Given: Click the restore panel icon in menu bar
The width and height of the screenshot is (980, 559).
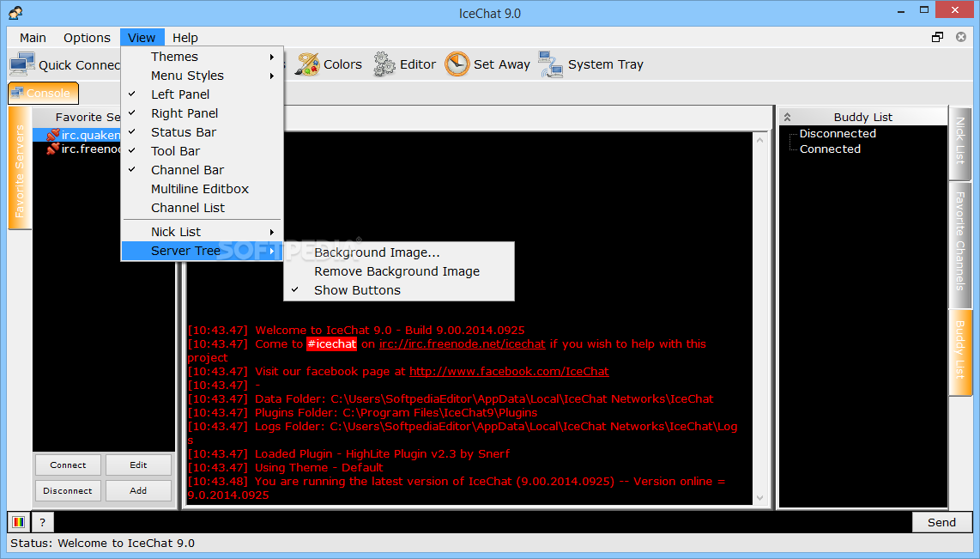Looking at the screenshot, I should [x=937, y=38].
